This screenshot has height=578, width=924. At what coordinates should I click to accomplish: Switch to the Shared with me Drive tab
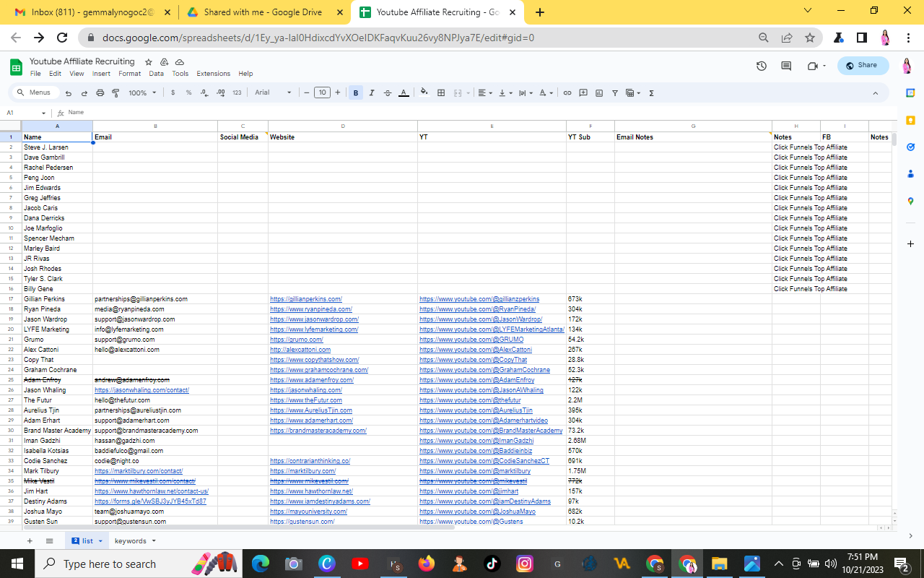[x=264, y=12]
